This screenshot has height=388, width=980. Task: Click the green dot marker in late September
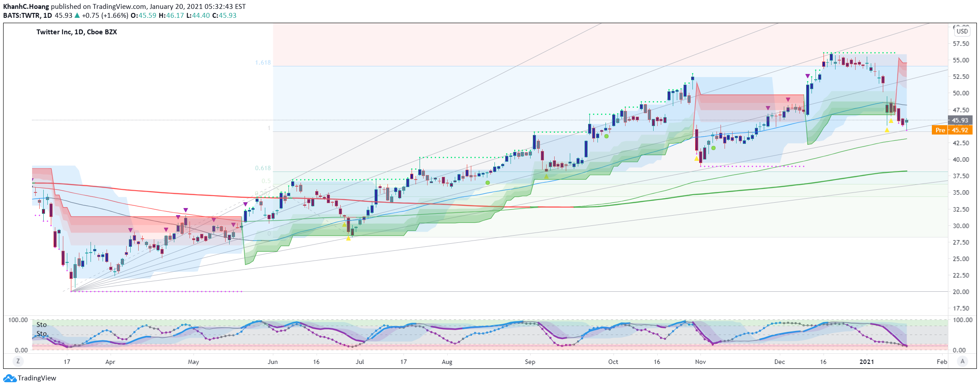tap(606, 136)
